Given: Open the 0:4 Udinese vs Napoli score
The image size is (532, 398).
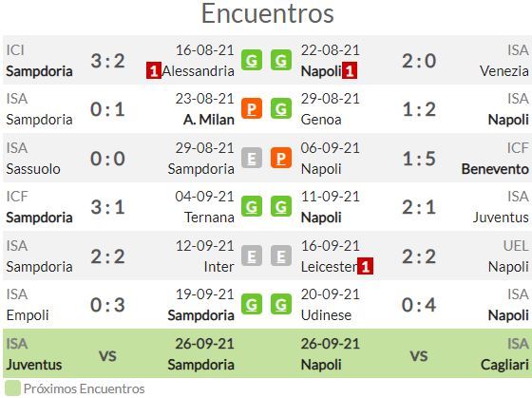Looking at the screenshot, I should click(419, 305).
